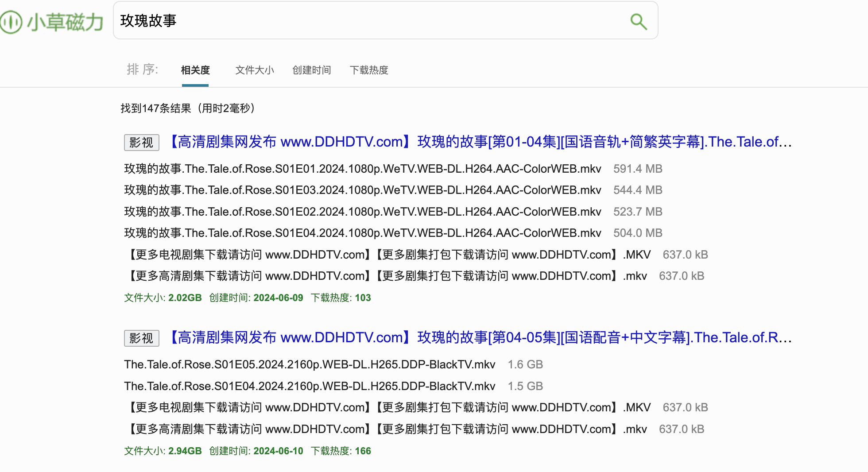Click 下载热度: 166 info
Image resolution: width=868 pixels, height=472 pixels.
point(341,451)
